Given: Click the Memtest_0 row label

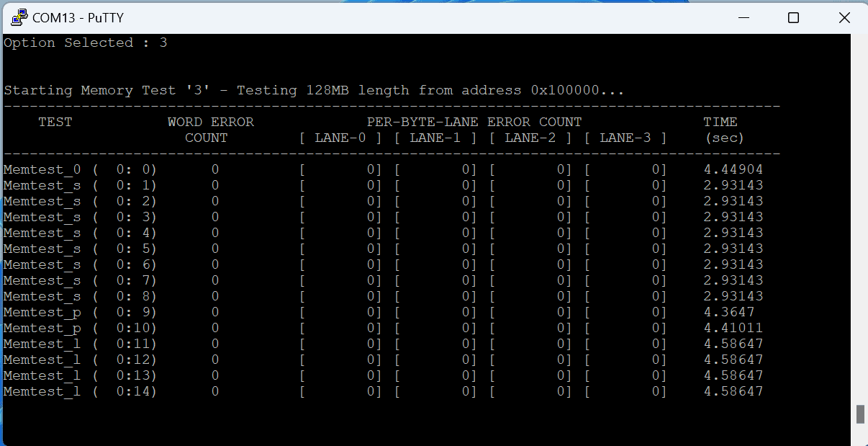Looking at the screenshot, I should tap(42, 169).
